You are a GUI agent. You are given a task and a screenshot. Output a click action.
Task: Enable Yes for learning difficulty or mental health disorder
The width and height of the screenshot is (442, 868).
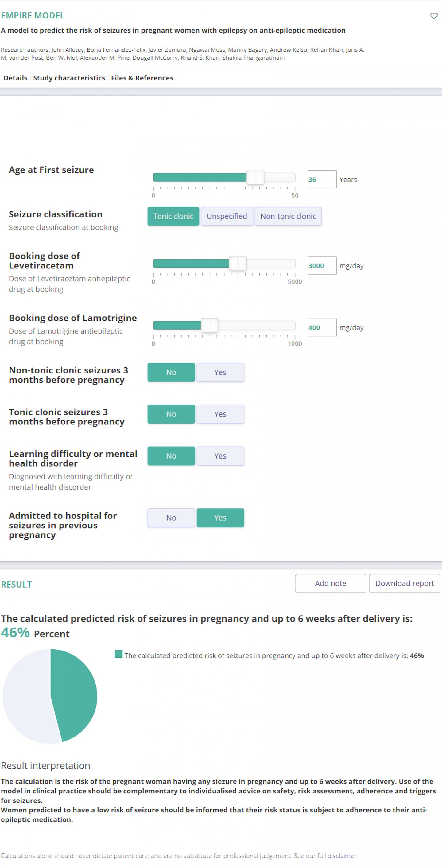click(220, 456)
